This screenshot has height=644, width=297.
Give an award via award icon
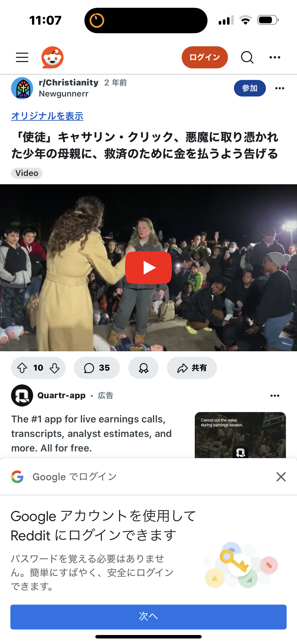pos(143,368)
